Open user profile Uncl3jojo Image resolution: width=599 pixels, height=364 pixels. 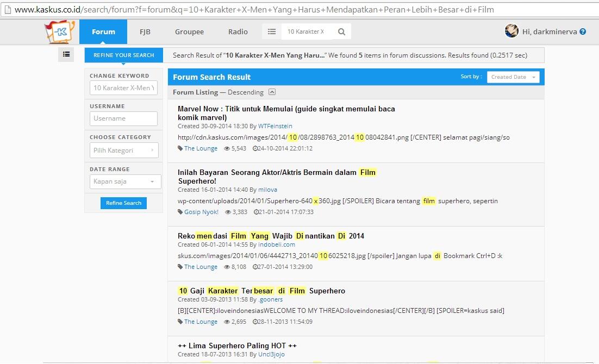pos(271,354)
